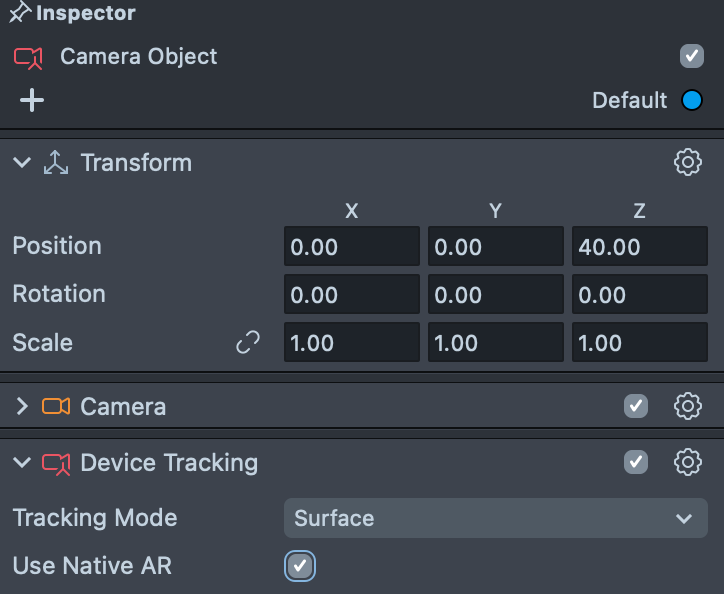Expand the Camera component section
The height and width of the screenshot is (594, 724).
22,406
